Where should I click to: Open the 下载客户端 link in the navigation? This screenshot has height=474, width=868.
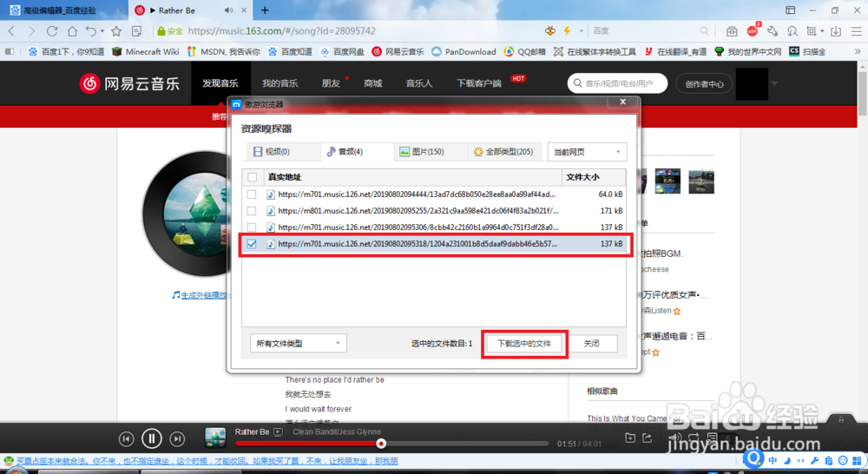479,83
